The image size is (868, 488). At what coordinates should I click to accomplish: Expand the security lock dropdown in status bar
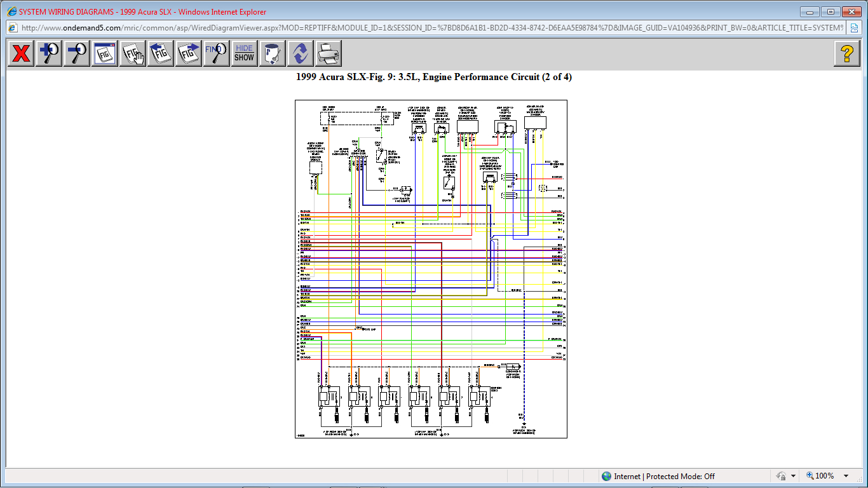pyautogui.click(x=793, y=476)
